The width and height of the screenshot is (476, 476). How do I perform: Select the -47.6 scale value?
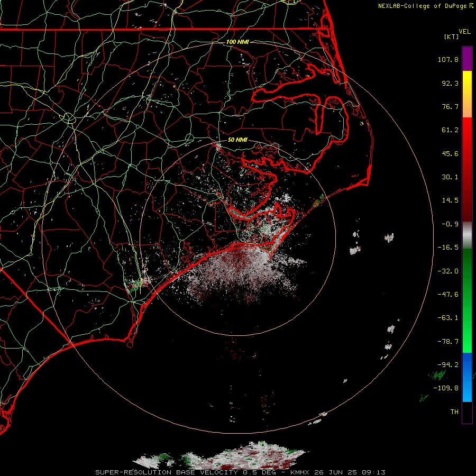tap(448, 295)
